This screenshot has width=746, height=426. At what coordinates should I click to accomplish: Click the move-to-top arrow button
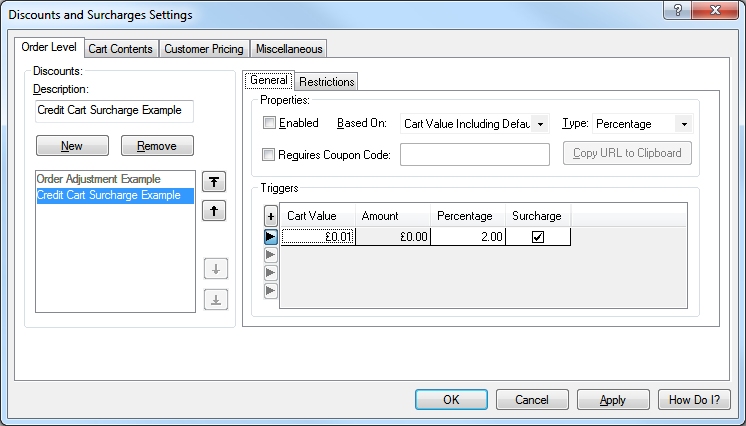[215, 181]
